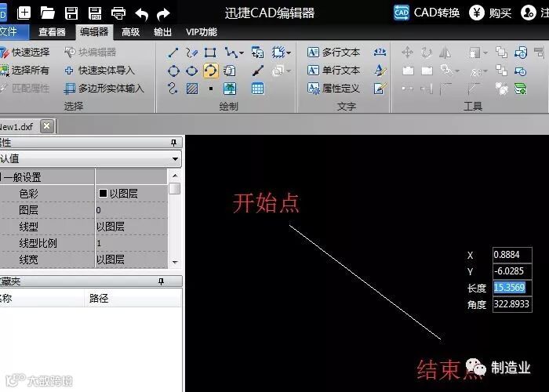Screen dimensions: 549x392
Task: Click the 图层 value field showing 0
Action: click(131, 210)
